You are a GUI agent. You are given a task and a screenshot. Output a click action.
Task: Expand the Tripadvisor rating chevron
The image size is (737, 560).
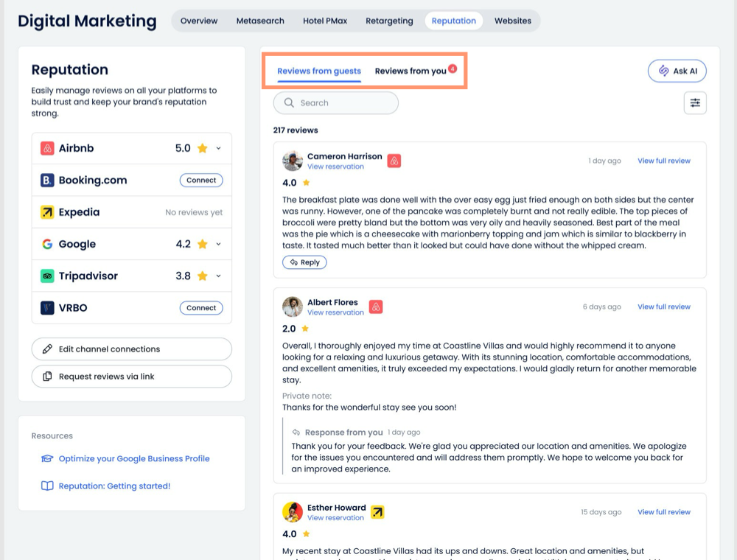[x=218, y=276]
